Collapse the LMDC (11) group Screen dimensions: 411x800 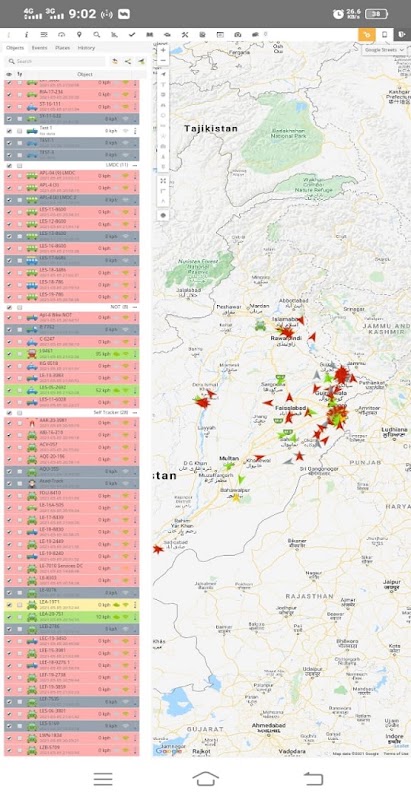point(135,166)
